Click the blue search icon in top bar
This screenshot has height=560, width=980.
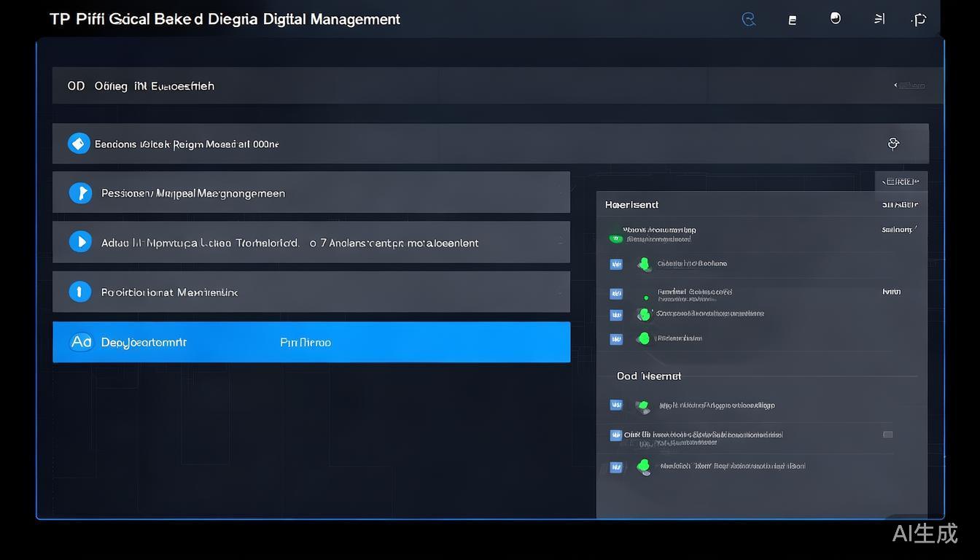[x=748, y=20]
